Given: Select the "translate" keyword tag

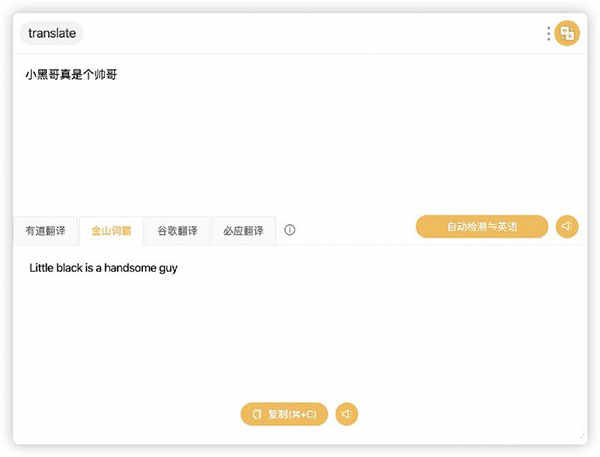Looking at the screenshot, I should (x=52, y=33).
